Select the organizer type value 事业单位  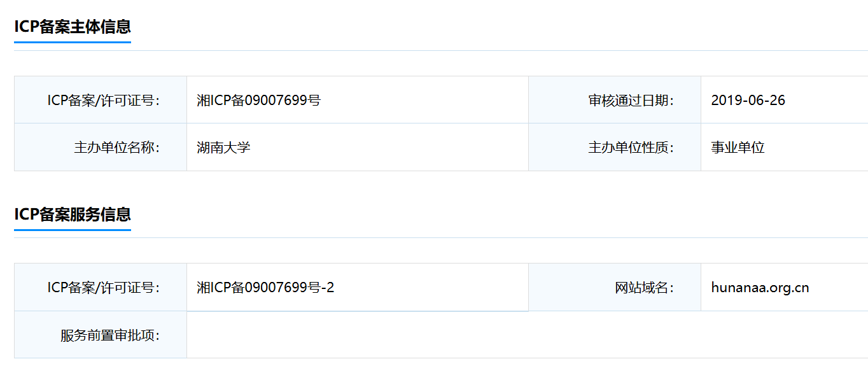(738, 148)
